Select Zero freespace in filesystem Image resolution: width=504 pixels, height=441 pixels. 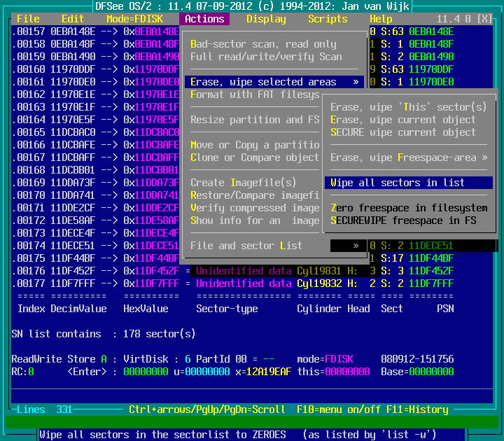[409, 208]
